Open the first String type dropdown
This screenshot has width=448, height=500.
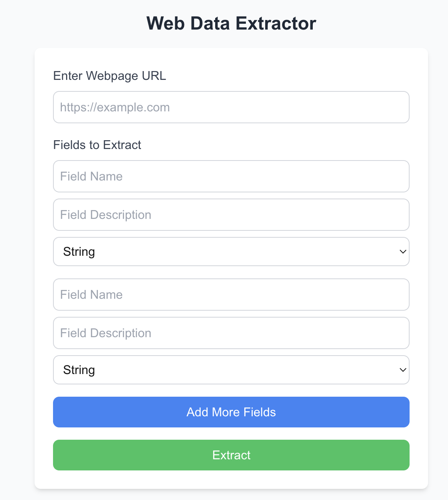click(x=231, y=252)
